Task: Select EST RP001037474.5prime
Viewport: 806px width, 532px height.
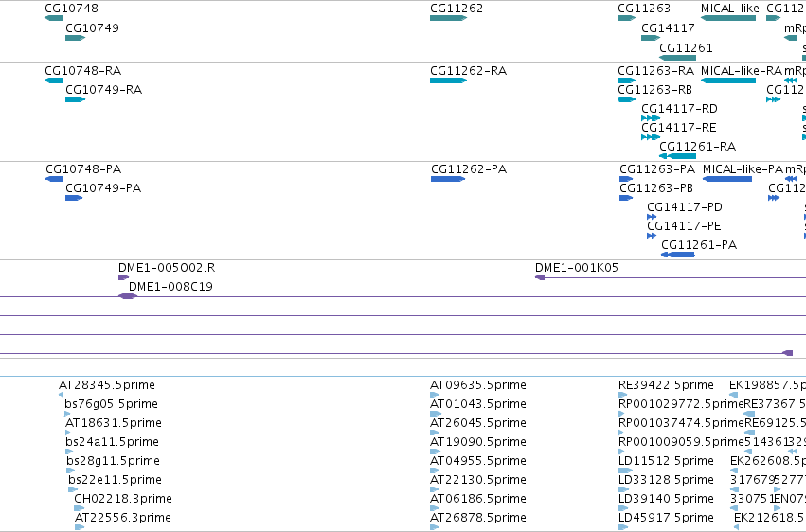Action: coord(621,433)
